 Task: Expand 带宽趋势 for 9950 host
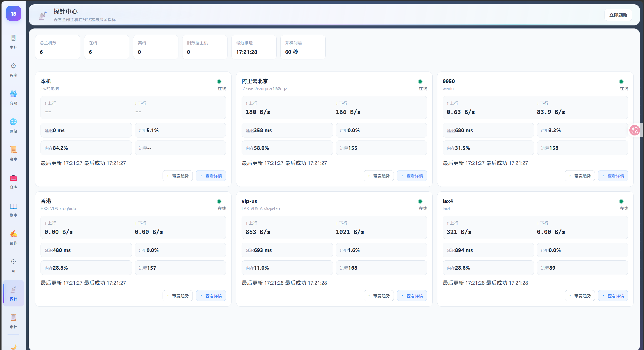pos(580,176)
